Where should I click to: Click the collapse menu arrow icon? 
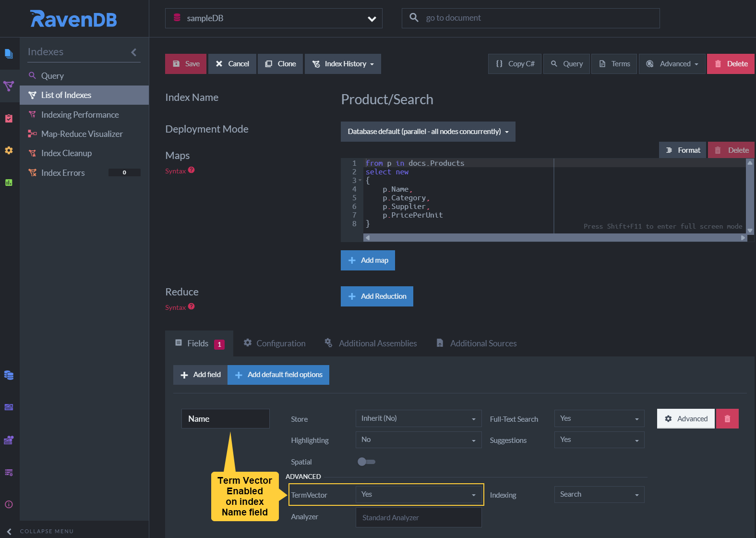(9, 531)
